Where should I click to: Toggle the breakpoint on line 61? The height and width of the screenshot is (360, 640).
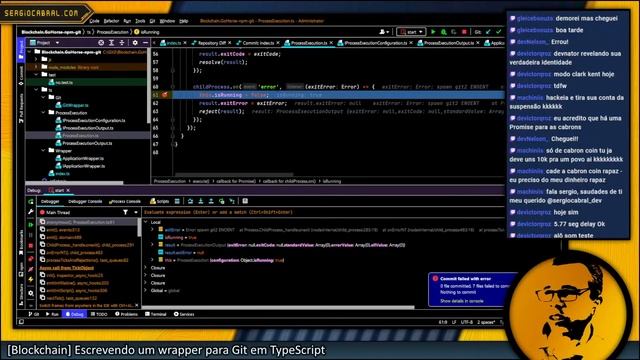click(164, 95)
